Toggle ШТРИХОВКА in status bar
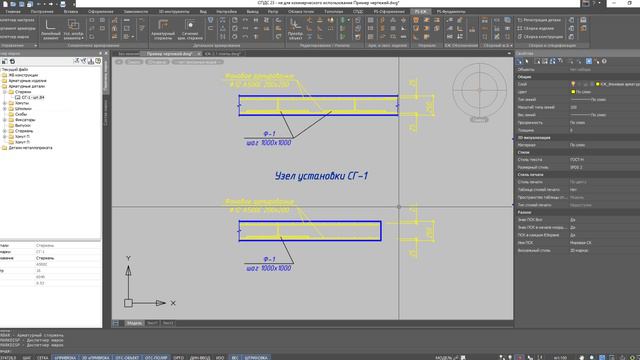 256,358
